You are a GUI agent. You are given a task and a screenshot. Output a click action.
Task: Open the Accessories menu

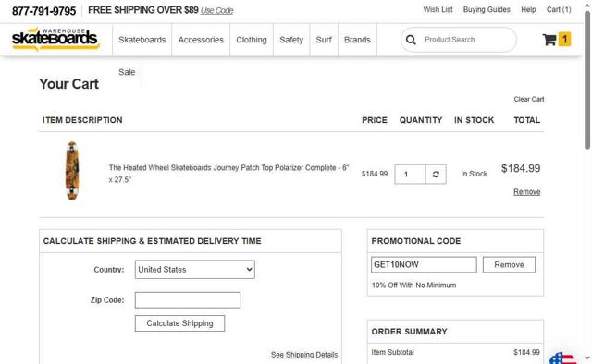(201, 40)
